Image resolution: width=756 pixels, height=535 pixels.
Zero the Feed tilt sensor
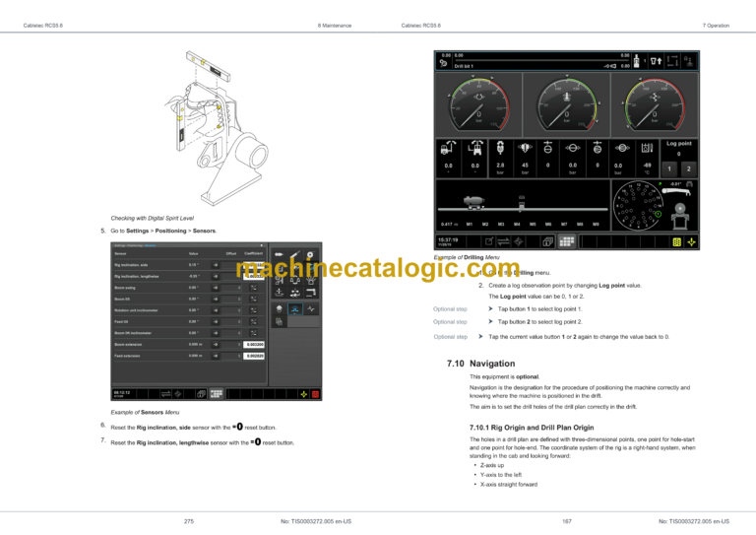(x=216, y=322)
